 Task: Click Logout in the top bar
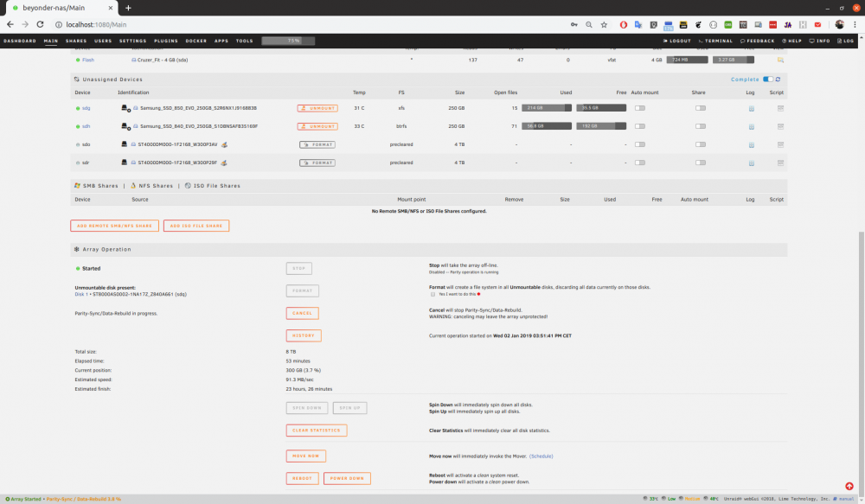(677, 41)
